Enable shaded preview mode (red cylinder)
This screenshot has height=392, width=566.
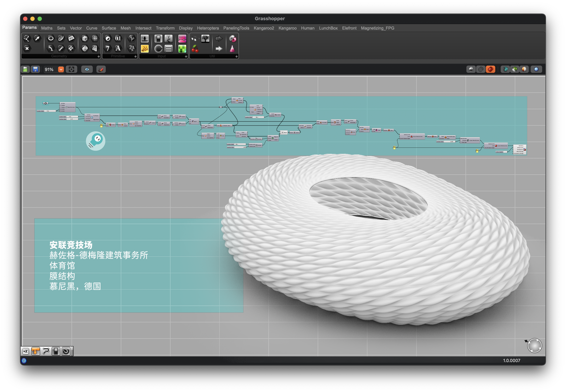[491, 69]
